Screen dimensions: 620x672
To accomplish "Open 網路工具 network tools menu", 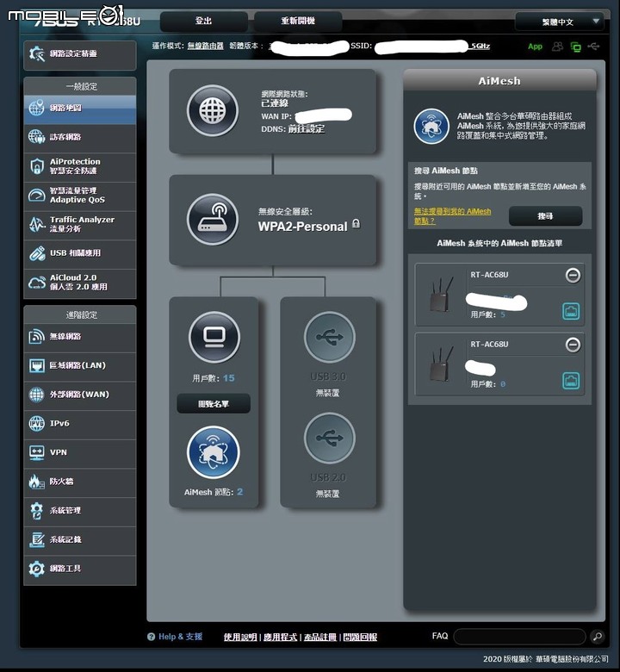I will pos(80,569).
